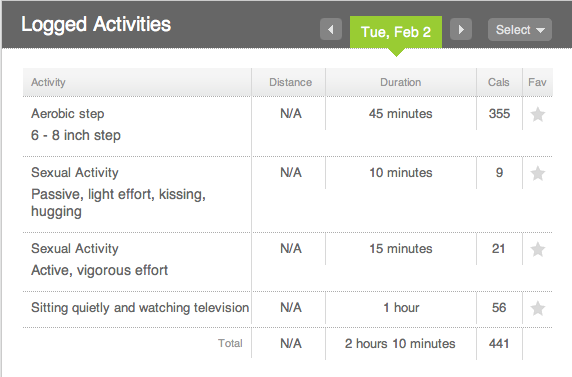Select Active, vigorous effort entry
Screen dimensions: 572x377
coord(99,270)
